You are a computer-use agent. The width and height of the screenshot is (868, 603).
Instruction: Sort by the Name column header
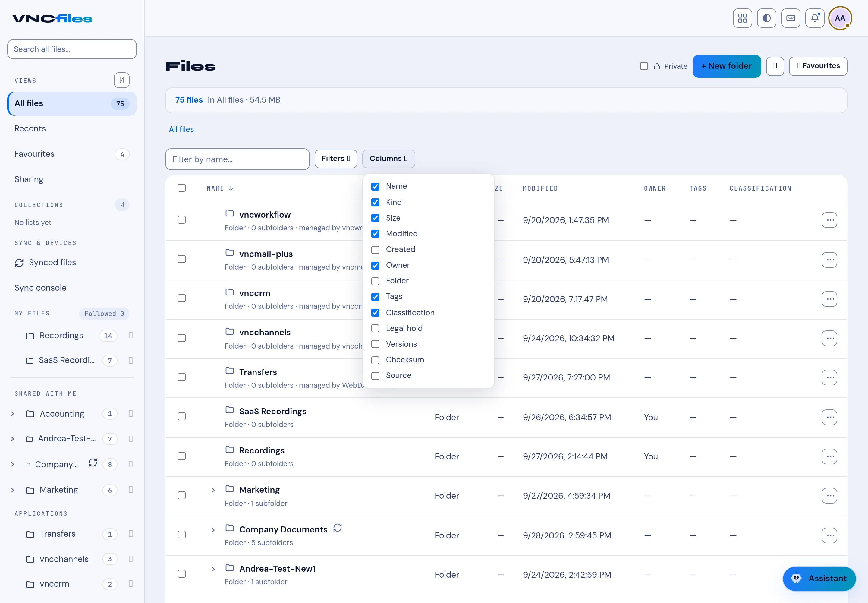[219, 188]
